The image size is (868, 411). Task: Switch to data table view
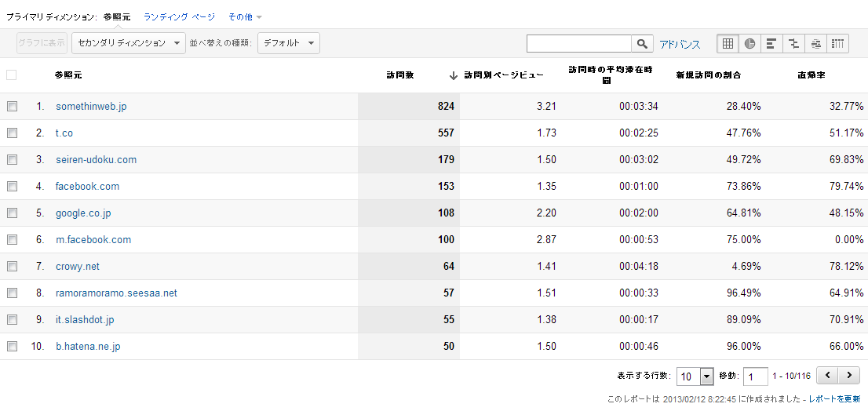728,44
